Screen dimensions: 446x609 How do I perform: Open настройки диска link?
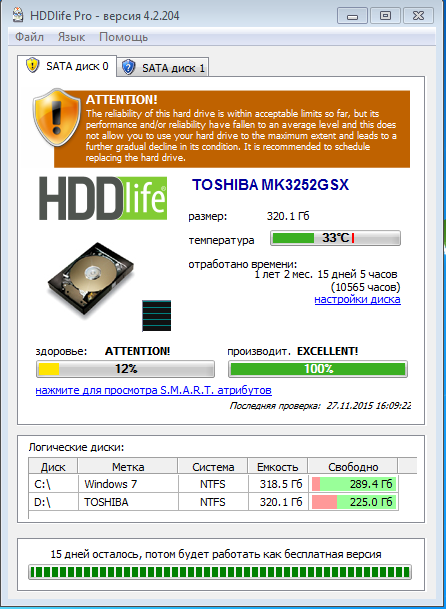click(357, 299)
